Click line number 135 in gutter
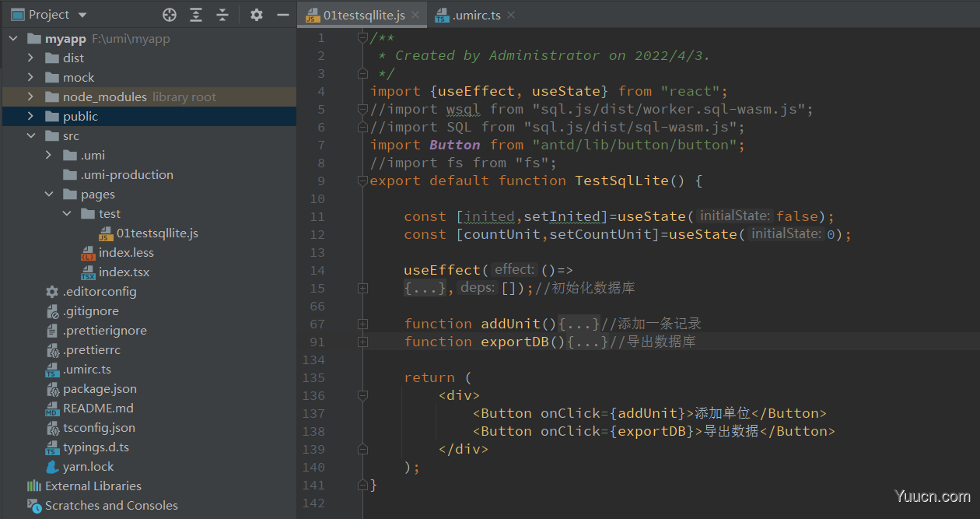 tap(313, 377)
